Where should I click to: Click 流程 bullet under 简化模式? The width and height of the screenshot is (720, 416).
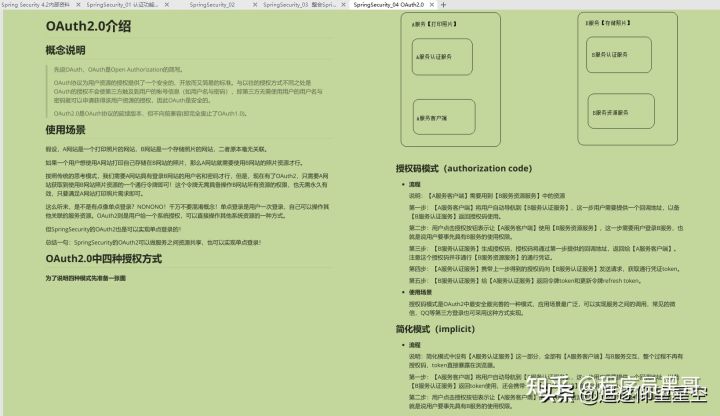415,345
